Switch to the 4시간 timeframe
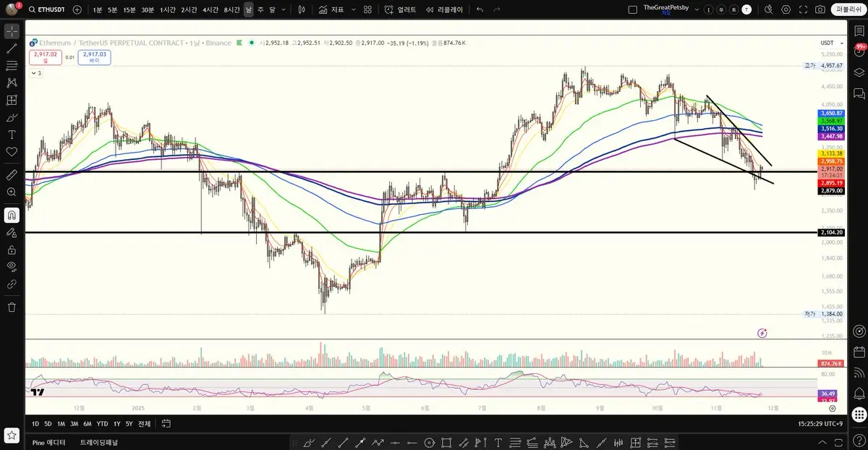The height and width of the screenshot is (450, 868). click(x=210, y=9)
